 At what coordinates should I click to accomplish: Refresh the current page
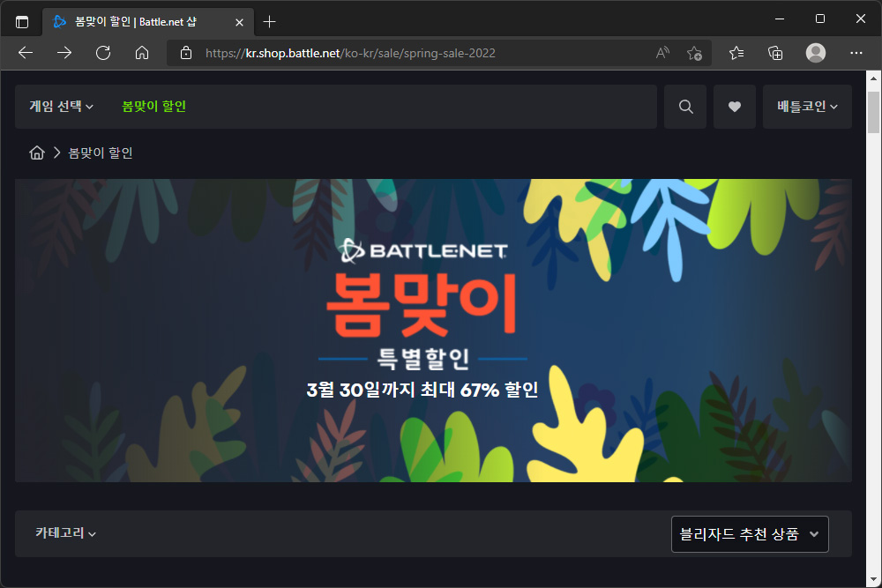(x=103, y=53)
